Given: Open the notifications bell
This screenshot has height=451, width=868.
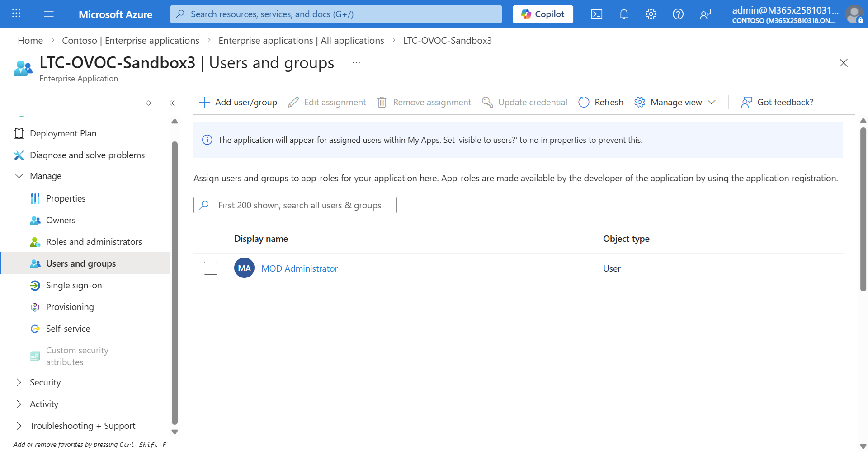Looking at the screenshot, I should click(623, 14).
